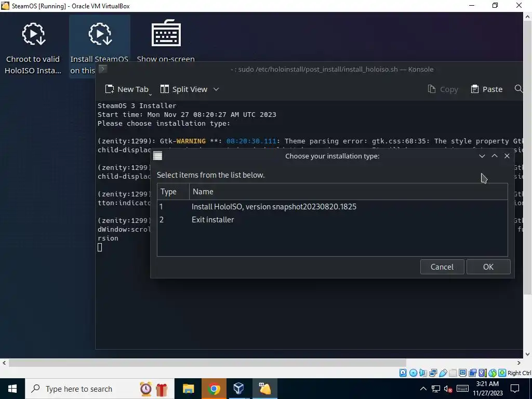Click the Konsole terminal icon in title bar
The image size is (532, 399).
(x=103, y=69)
